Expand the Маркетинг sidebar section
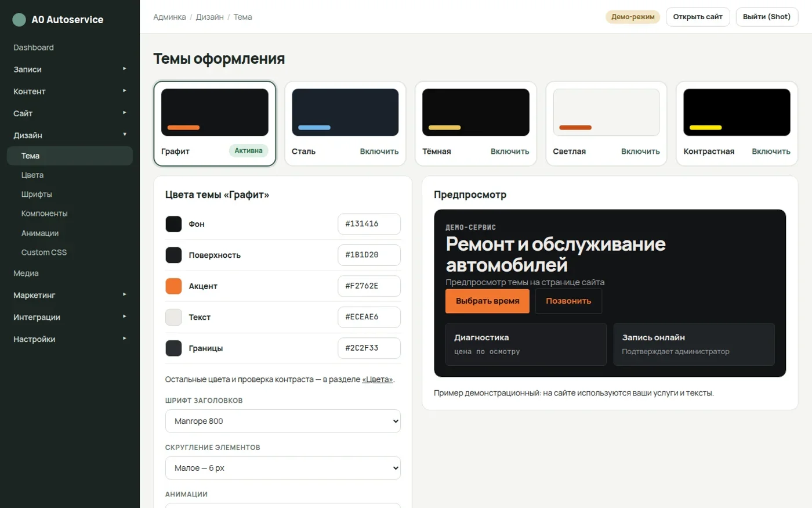The image size is (812, 508). click(70, 295)
